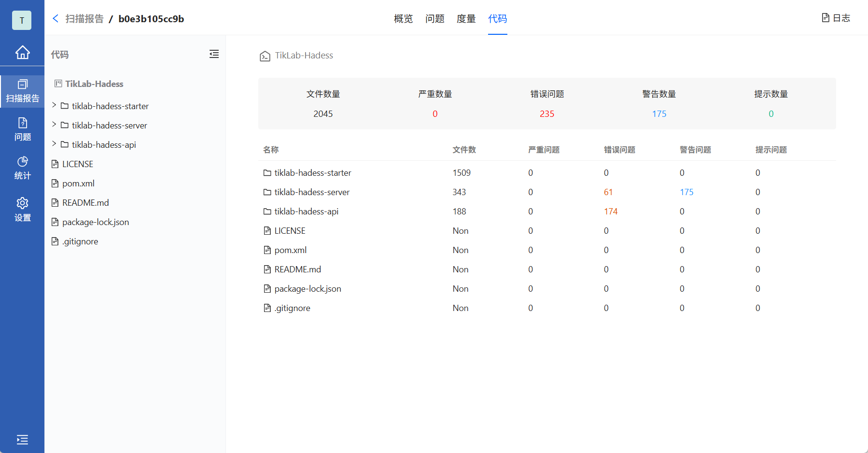Open the 扫描报告 sidebar section
The height and width of the screenshot is (453, 868).
tap(22, 91)
